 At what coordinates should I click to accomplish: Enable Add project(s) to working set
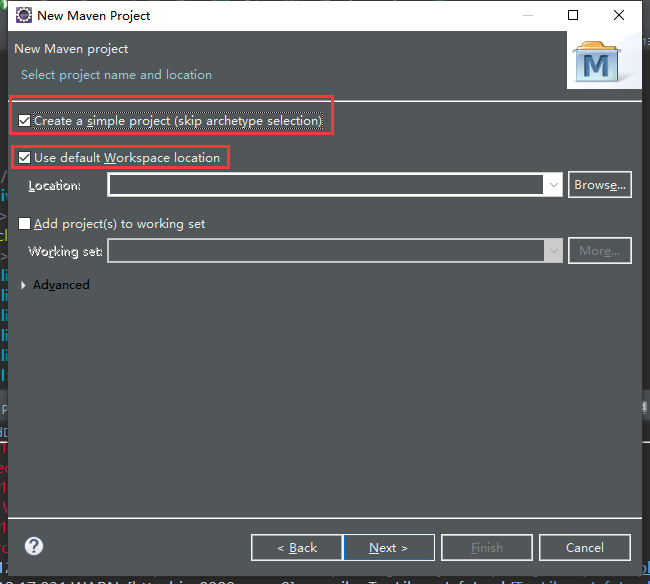pyautogui.click(x=24, y=223)
